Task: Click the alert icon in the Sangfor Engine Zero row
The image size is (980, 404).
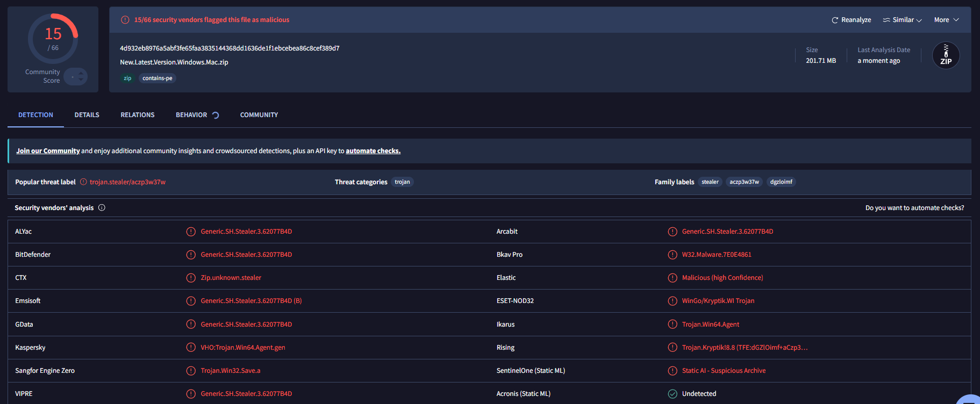Action: tap(191, 371)
